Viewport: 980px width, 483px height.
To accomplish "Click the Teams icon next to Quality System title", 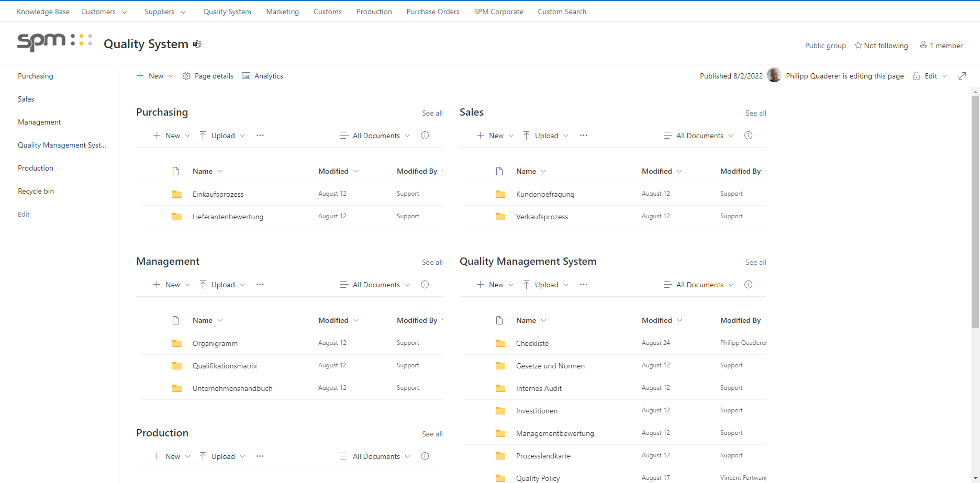I will pyautogui.click(x=197, y=44).
